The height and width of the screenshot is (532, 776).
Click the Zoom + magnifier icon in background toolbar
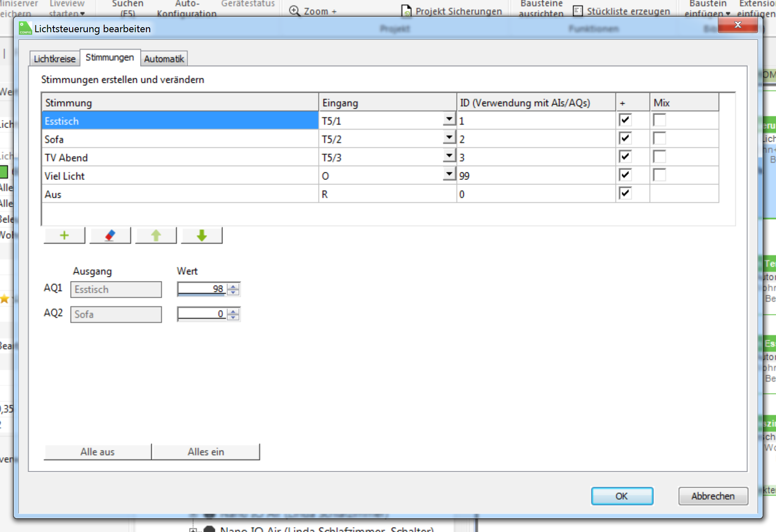295,11
